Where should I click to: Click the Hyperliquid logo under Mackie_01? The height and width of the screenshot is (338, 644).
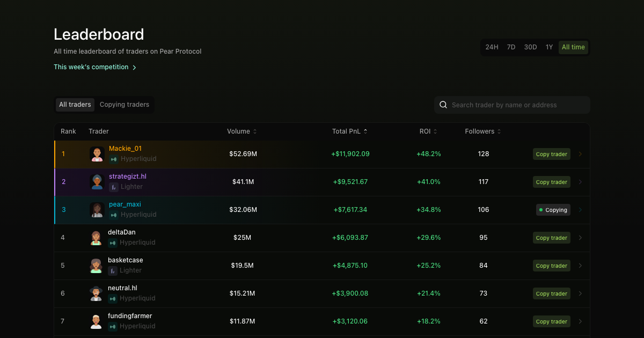(x=114, y=159)
